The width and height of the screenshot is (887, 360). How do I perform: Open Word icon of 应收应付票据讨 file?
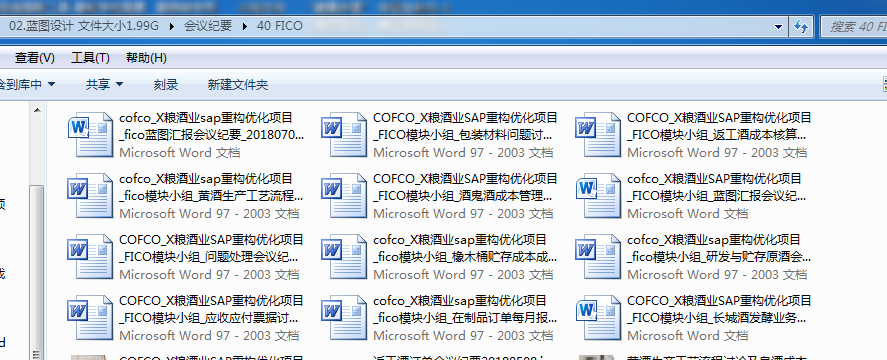tap(91, 317)
